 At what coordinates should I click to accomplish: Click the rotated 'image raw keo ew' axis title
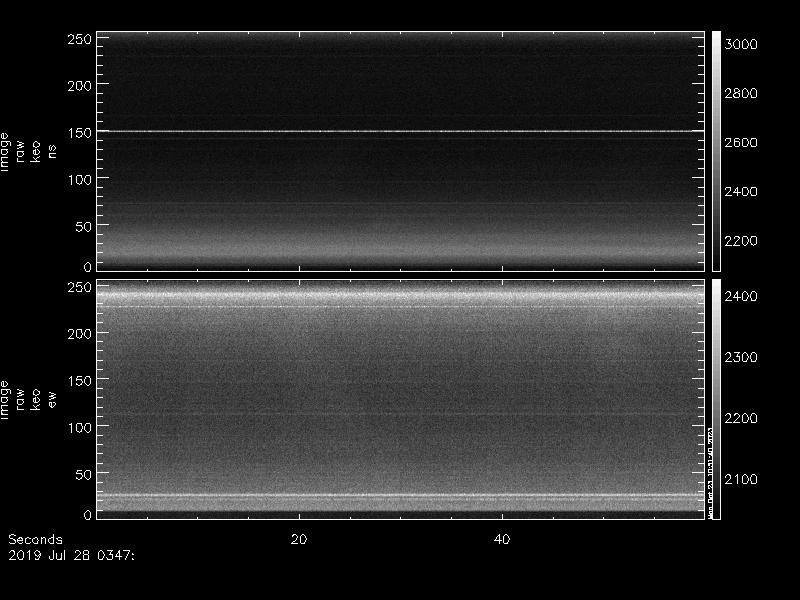[28, 400]
